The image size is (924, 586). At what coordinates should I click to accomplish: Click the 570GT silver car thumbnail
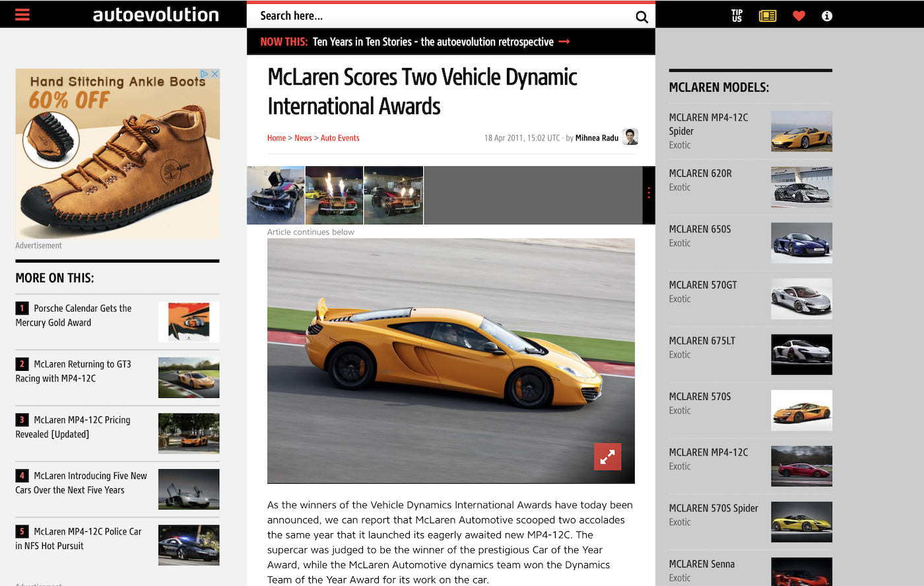[801, 299]
